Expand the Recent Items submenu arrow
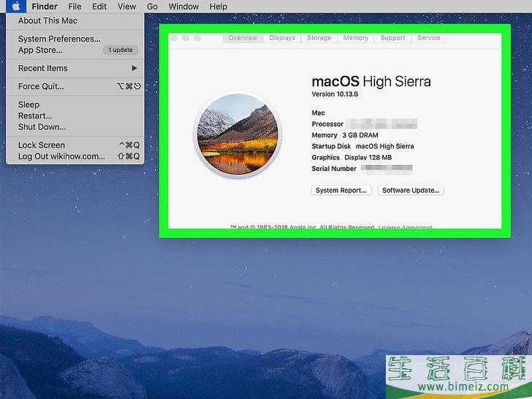532x399 pixels. [134, 68]
